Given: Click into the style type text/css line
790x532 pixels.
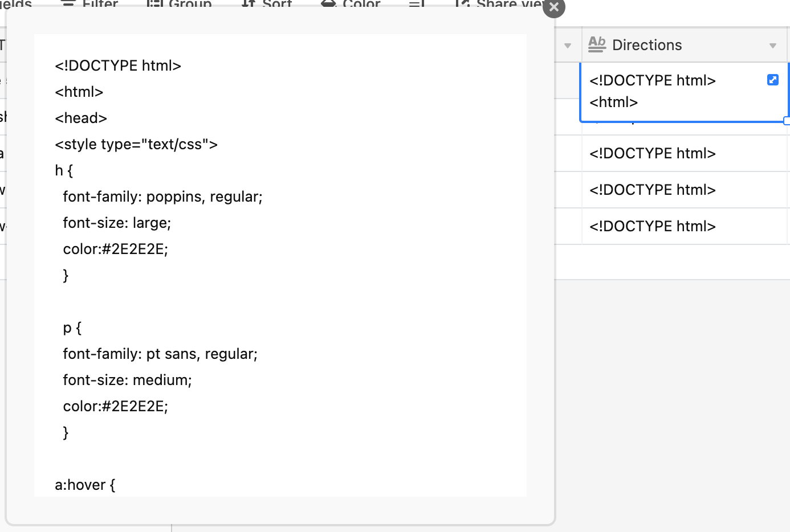Looking at the screenshot, I should click(136, 144).
